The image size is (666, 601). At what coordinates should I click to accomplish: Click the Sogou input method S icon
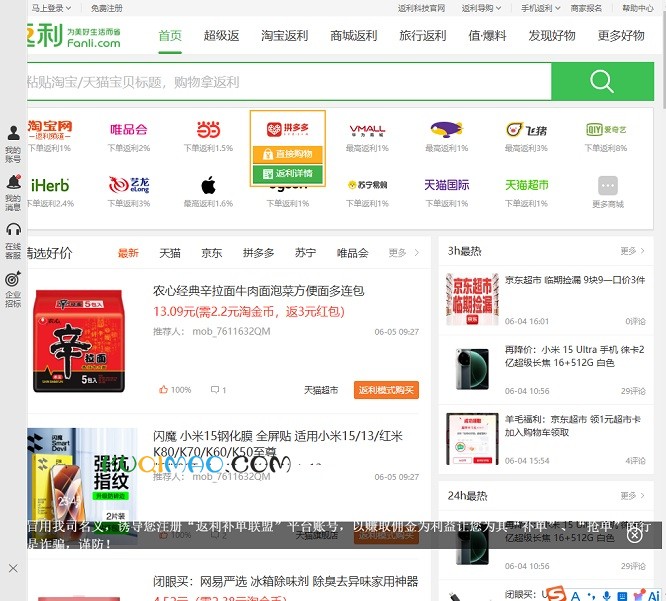[556, 594]
